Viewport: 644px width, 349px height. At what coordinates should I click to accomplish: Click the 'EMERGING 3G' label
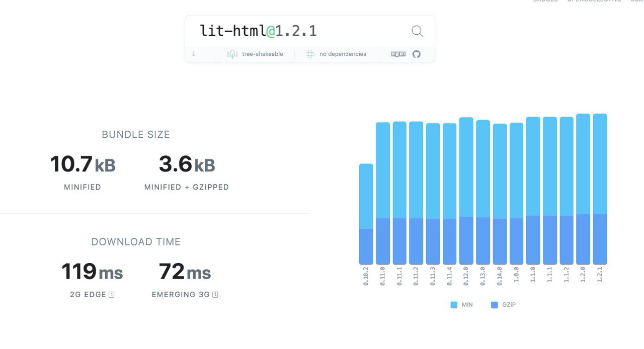181,295
